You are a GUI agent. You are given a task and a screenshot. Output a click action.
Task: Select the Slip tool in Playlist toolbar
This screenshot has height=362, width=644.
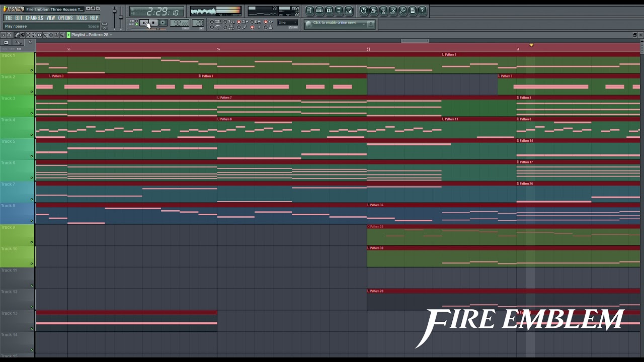(x=39, y=35)
